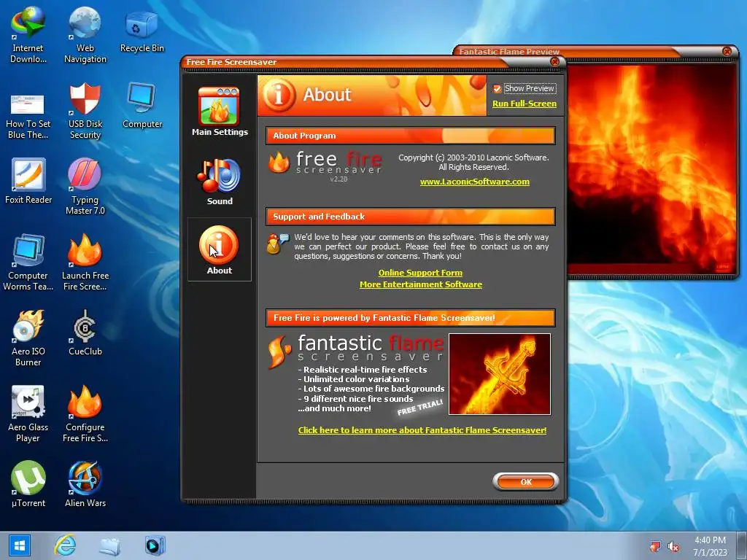The image size is (747, 560).
Task: Open the Main Settings section
Action: tap(219, 112)
